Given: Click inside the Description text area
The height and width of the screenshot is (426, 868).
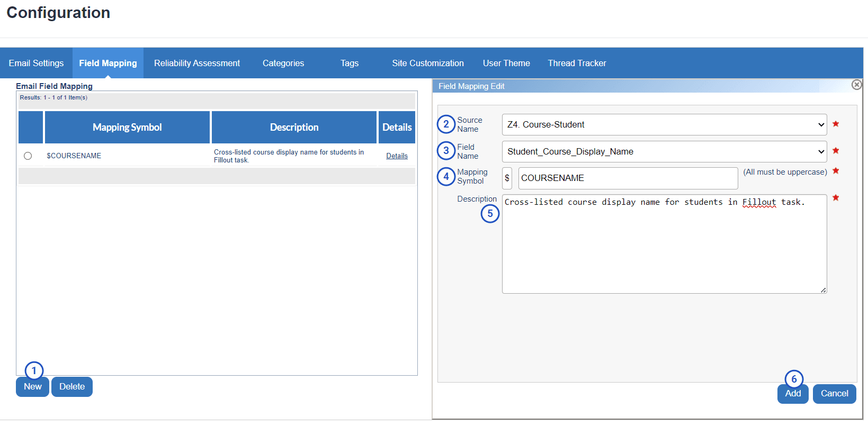Looking at the screenshot, I should click(x=664, y=244).
